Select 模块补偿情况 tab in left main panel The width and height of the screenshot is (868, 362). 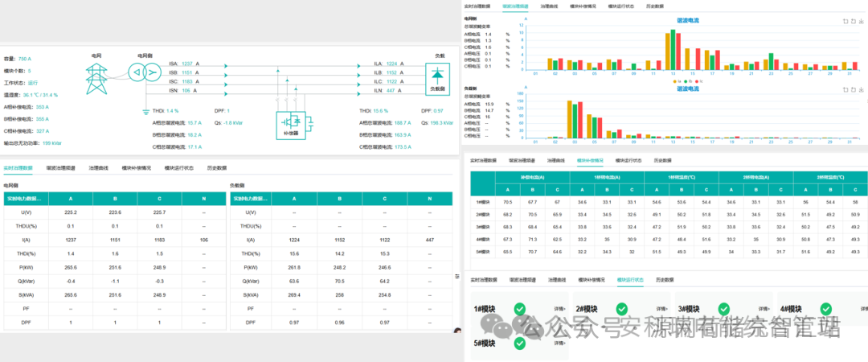point(136,167)
